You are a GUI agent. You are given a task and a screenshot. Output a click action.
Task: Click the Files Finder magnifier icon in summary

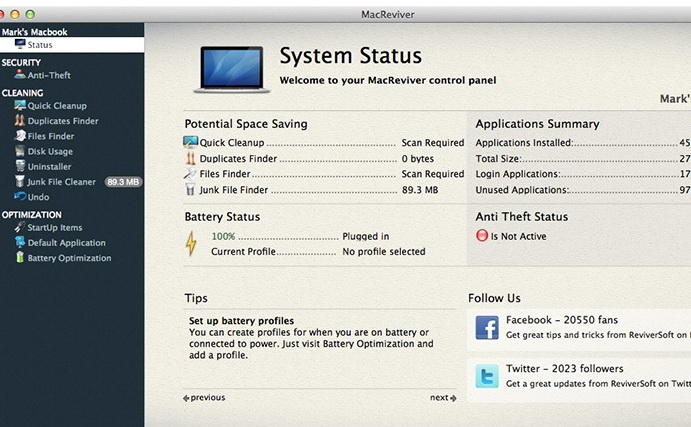[190, 174]
